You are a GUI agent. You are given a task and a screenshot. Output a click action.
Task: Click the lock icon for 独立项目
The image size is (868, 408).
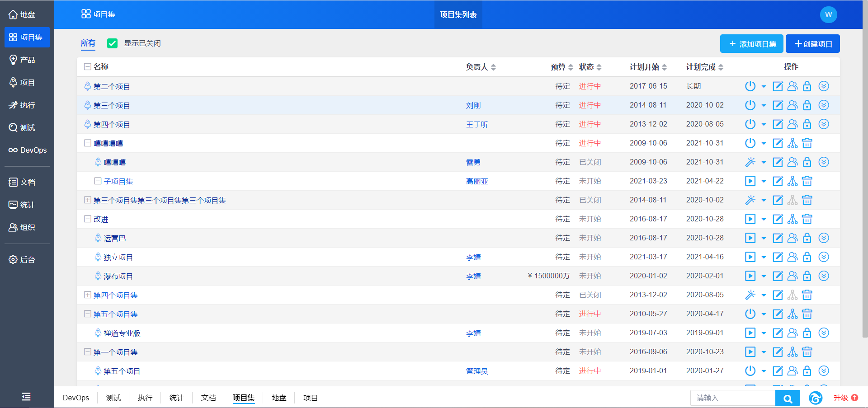(807, 257)
